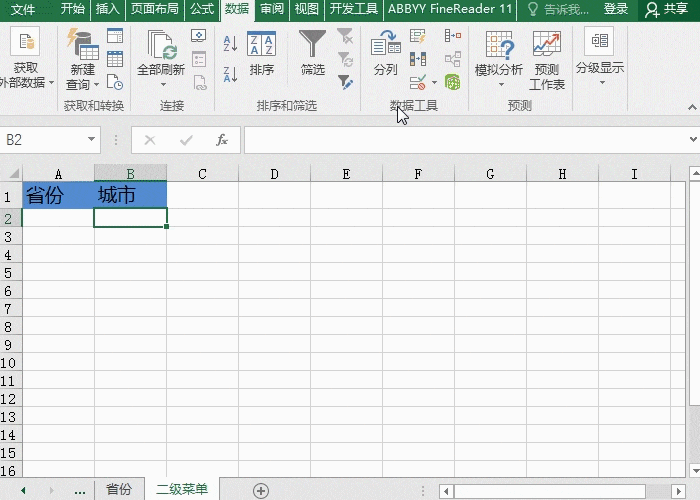Switch to the Formulas (公式) tab

(202, 9)
